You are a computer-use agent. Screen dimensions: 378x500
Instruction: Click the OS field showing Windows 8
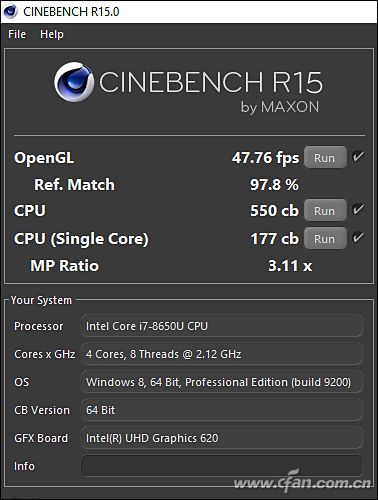click(x=222, y=382)
